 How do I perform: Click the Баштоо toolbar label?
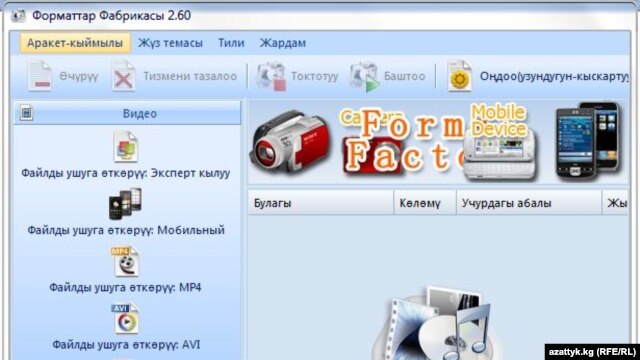[404, 76]
